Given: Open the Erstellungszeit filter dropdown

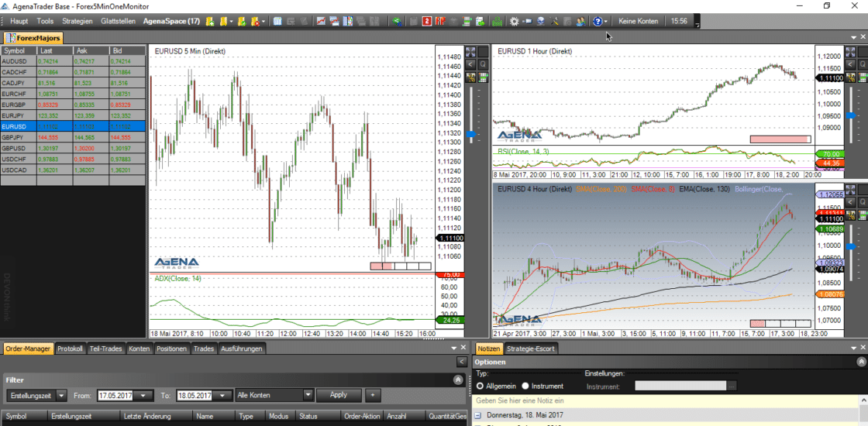Looking at the screenshot, I should pyautogui.click(x=62, y=395).
